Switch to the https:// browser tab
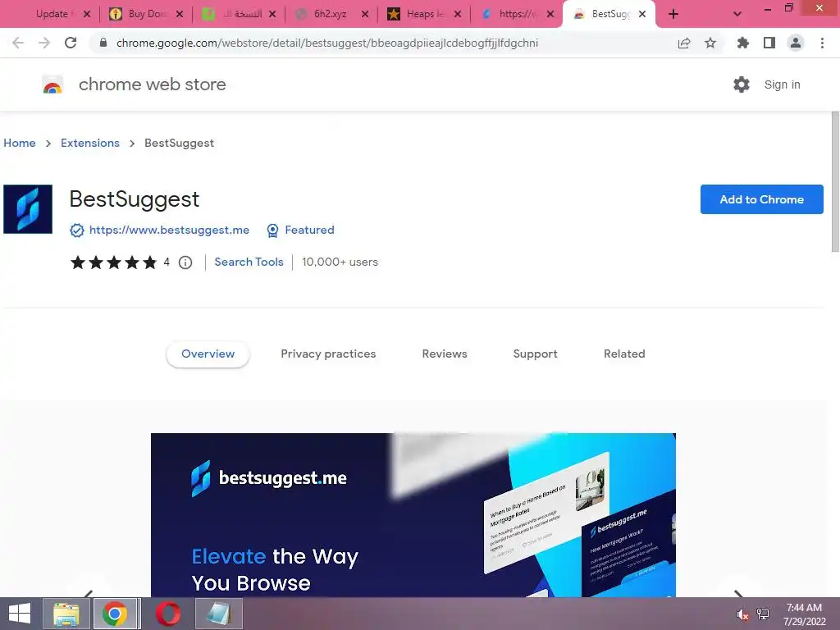This screenshot has height=630, width=840. coord(516,14)
